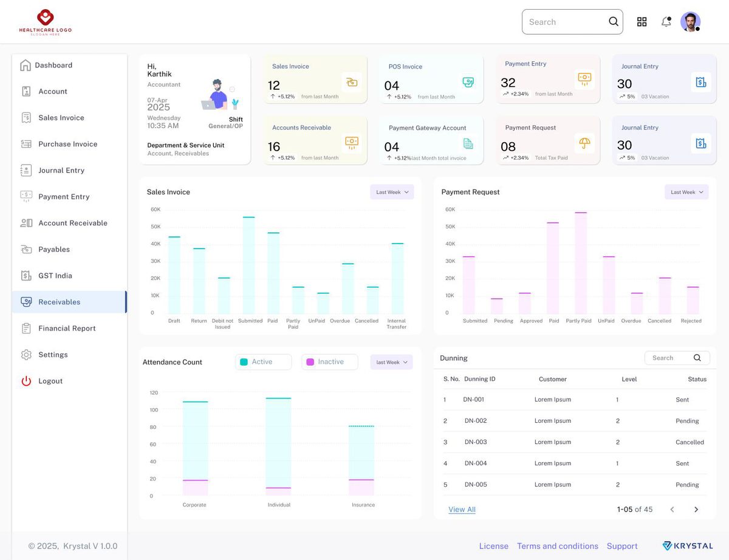Go to previous page of Dunning table
The width and height of the screenshot is (729, 560).
pyautogui.click(x=672, y=510)
